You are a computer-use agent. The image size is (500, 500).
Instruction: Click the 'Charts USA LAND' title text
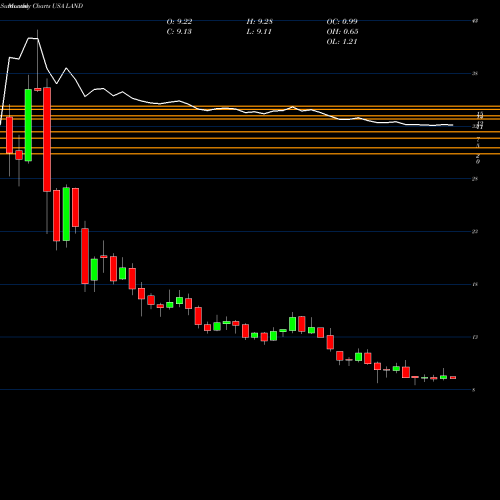(x=58, y=6)
